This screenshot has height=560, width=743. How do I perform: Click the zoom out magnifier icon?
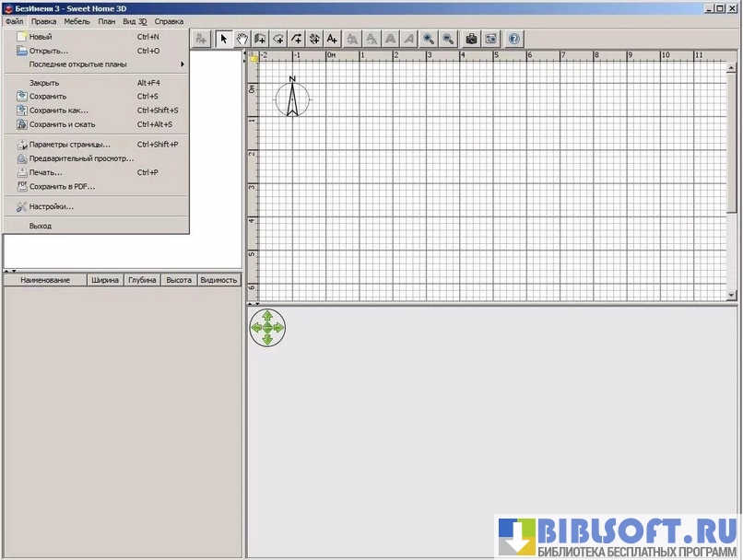pyautogui.click(x=447, y=39)
